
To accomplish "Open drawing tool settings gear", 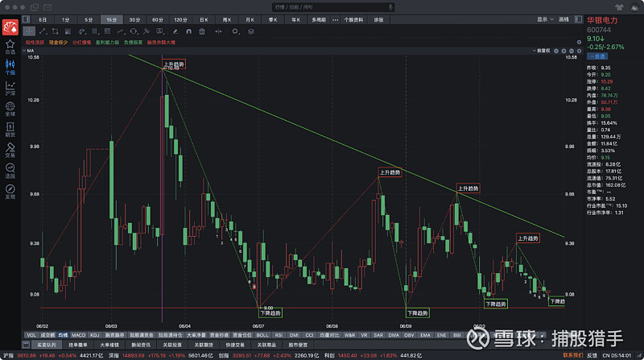I will coord(235,31).
